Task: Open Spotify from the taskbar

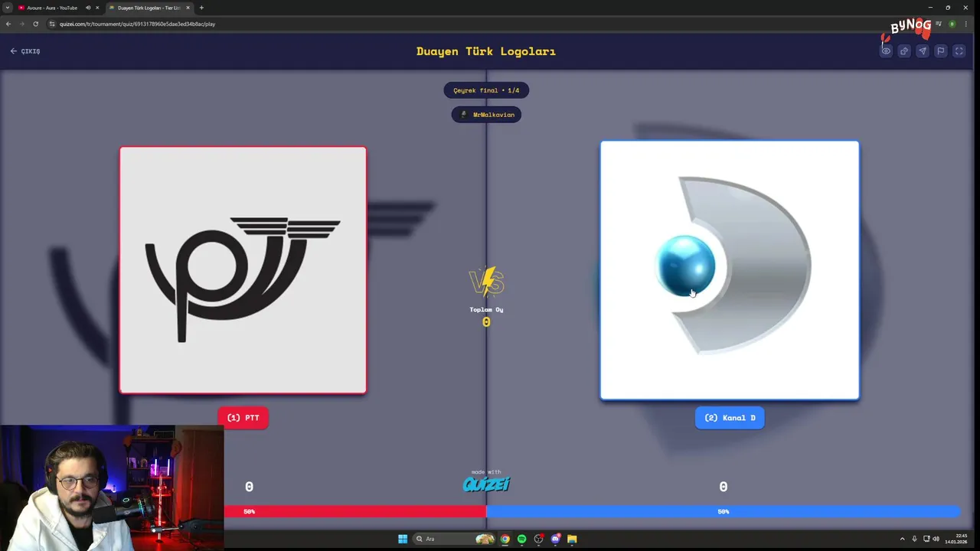Action: [522, 539]
